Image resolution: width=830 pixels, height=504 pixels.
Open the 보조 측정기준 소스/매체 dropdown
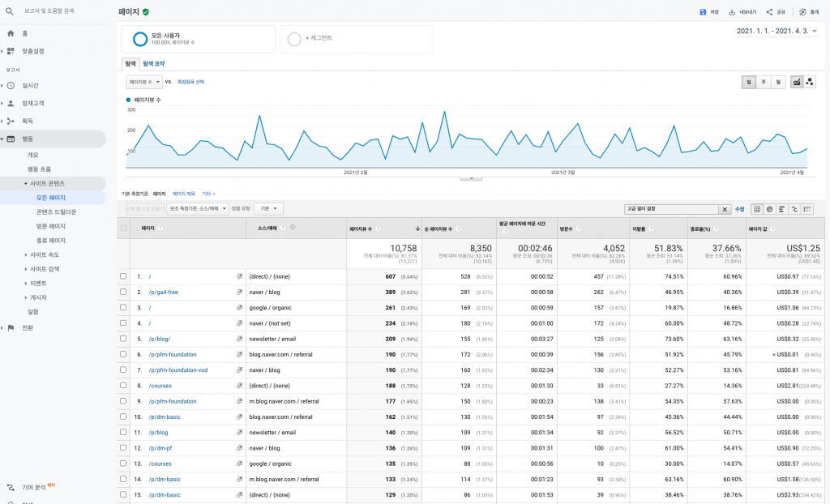point(198,208)
